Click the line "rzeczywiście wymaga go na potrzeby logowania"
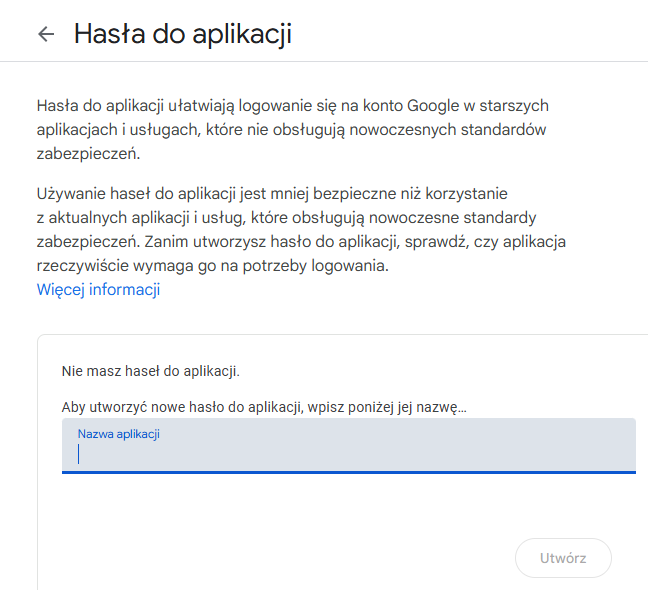This screenshot has height=590, width=648. [x=211, y=267]
